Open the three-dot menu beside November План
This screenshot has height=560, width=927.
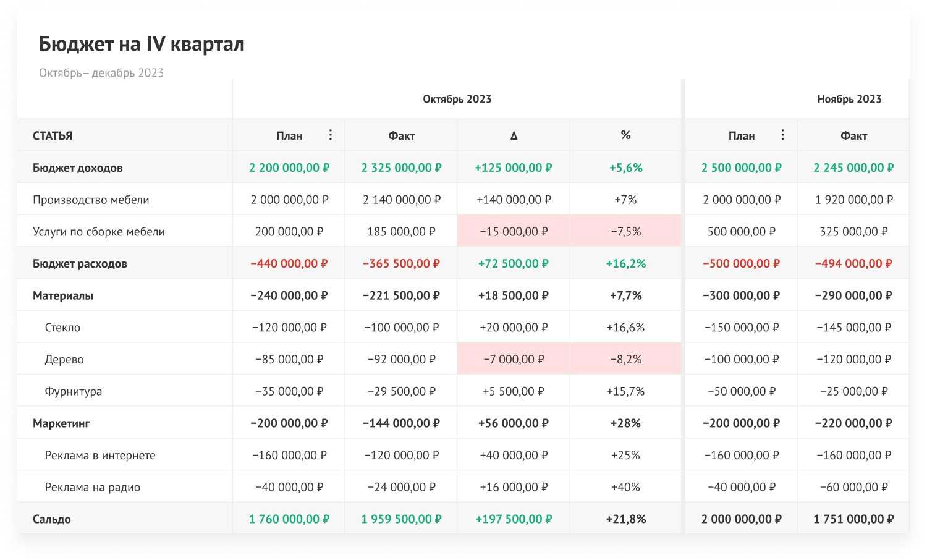783,135
